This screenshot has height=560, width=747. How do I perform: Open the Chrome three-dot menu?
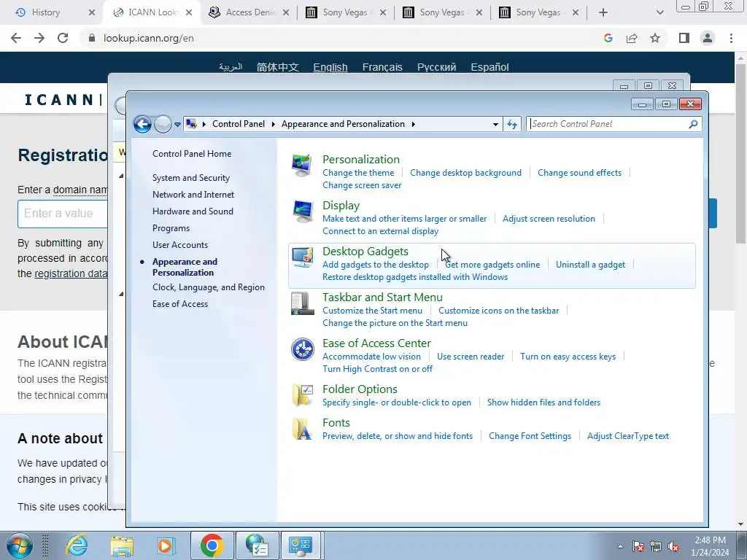[x=731, y=38]
